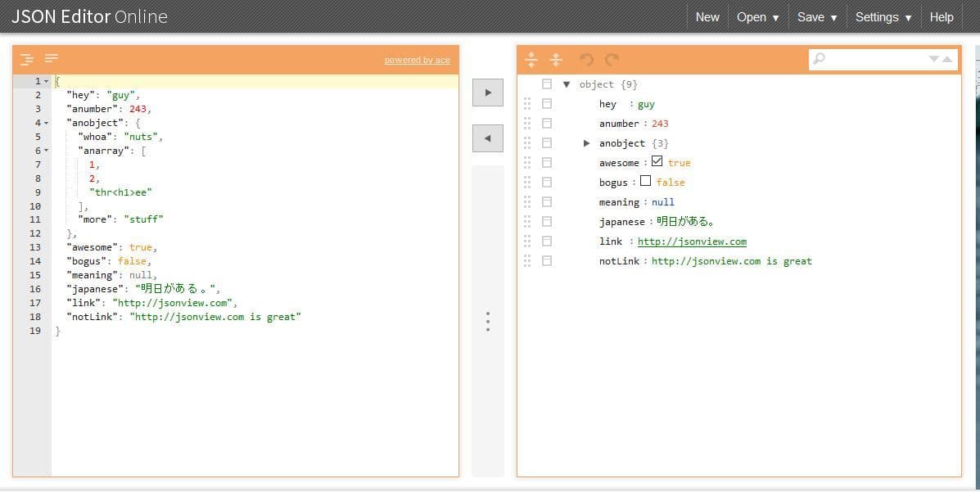Open the powered by ace link
The height and width of the screenshot is (492, 980).
(x=417, y=60)
